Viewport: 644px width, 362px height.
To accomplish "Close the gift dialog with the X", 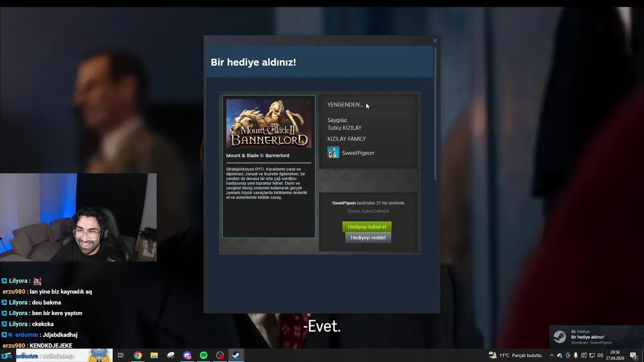I will pyautogui.click(x=435, y=41).
